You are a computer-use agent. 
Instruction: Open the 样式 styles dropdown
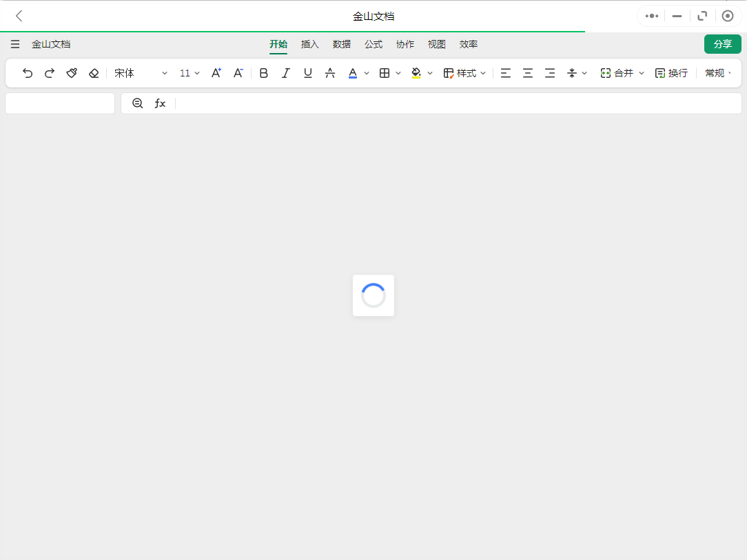[x=464, y=73]
